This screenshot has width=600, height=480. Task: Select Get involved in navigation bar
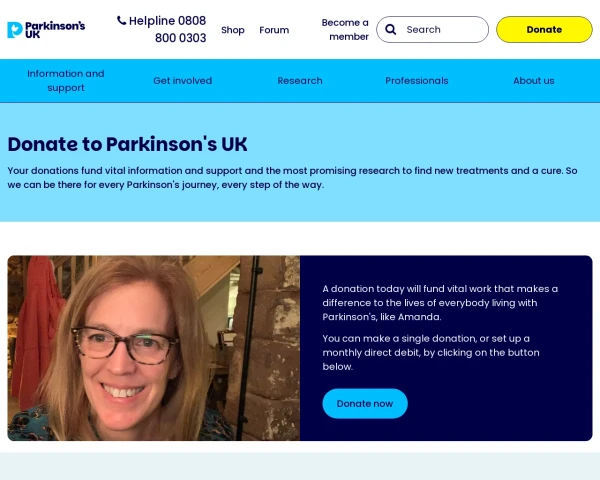tap(183, 81)
